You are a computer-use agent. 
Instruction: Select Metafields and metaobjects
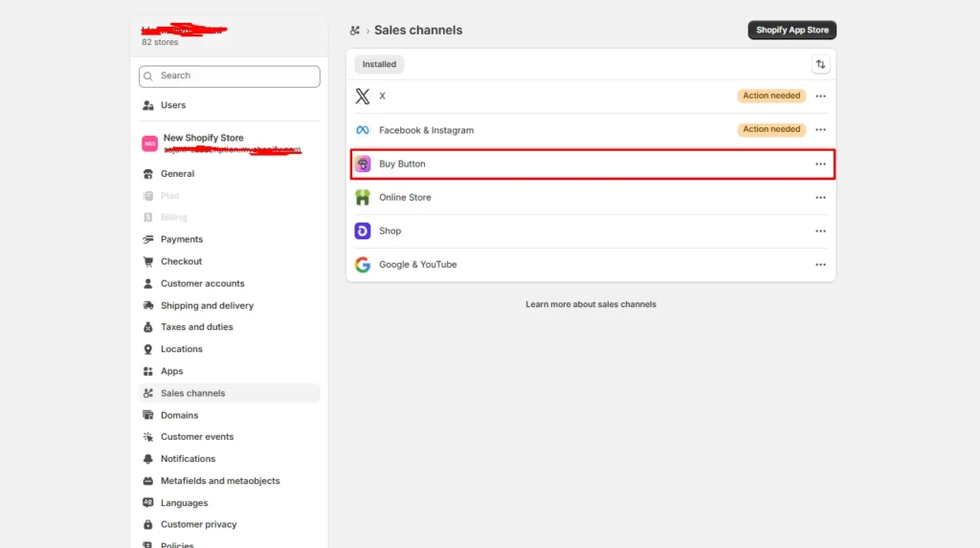coord(230,481)
